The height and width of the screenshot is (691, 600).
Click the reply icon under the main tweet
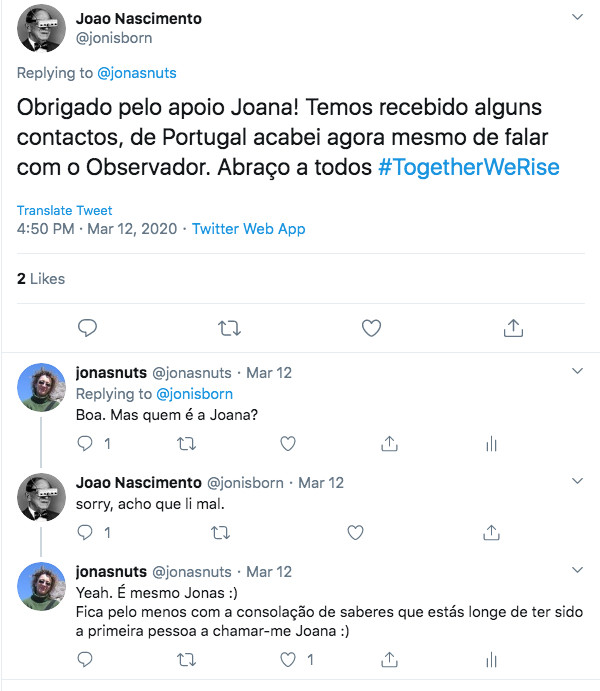tap(87, 328)
